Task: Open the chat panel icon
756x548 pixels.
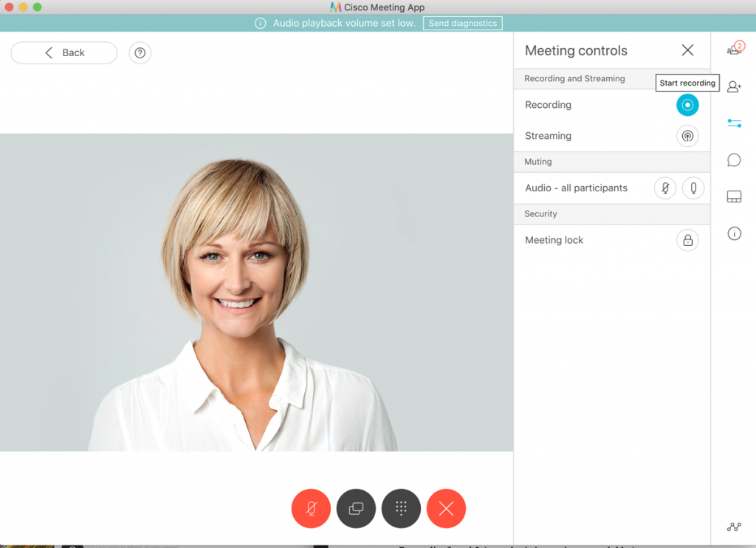Action: (734, 160)
